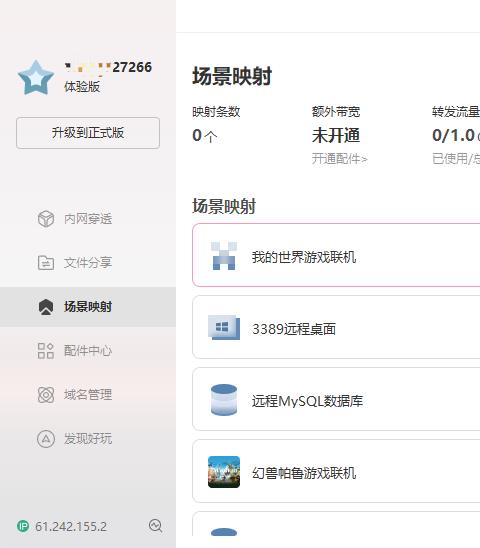Image resolution: width=480 pixels, height=548 pixels.
Task: Click the 文件分享 folder icon
Action: pos(46,263)
